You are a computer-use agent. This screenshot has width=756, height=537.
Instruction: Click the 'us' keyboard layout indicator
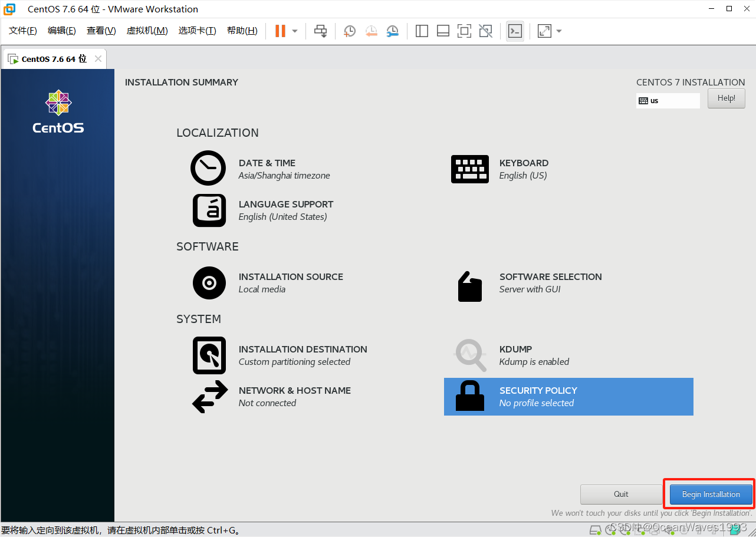pyautogui.click(x=668, y=101)
